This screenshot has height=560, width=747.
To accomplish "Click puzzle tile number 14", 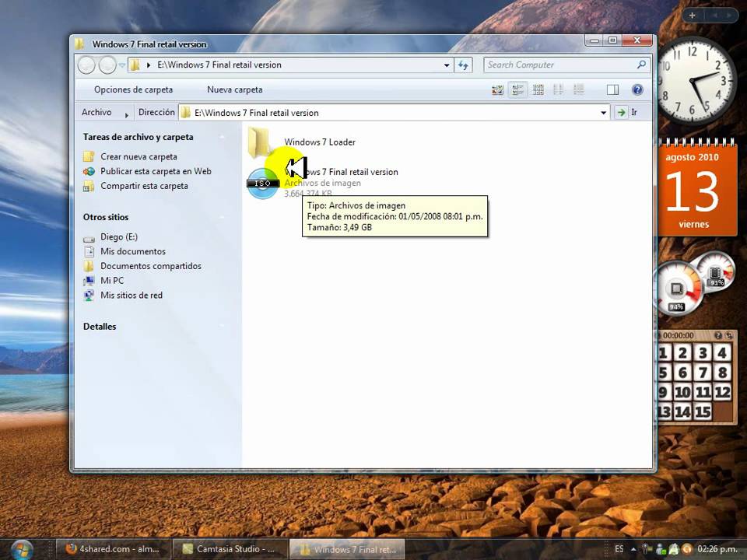I will pos(682,411).
